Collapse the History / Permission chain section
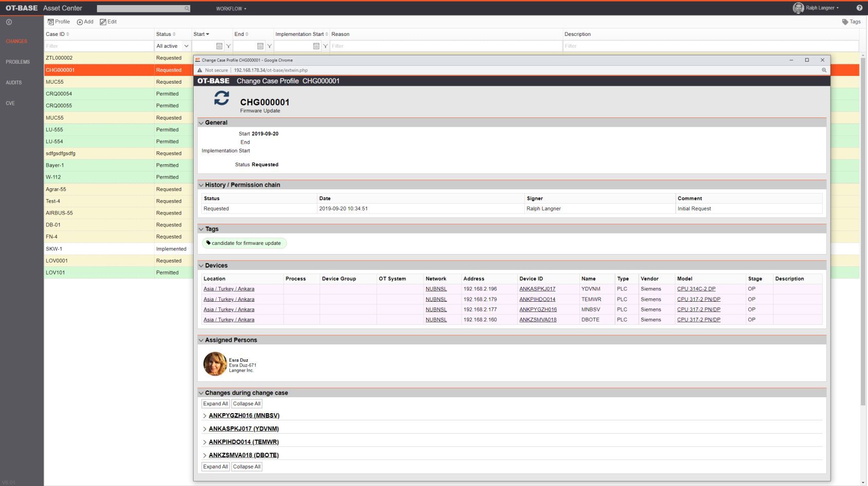868x486 pixels. 201,185
